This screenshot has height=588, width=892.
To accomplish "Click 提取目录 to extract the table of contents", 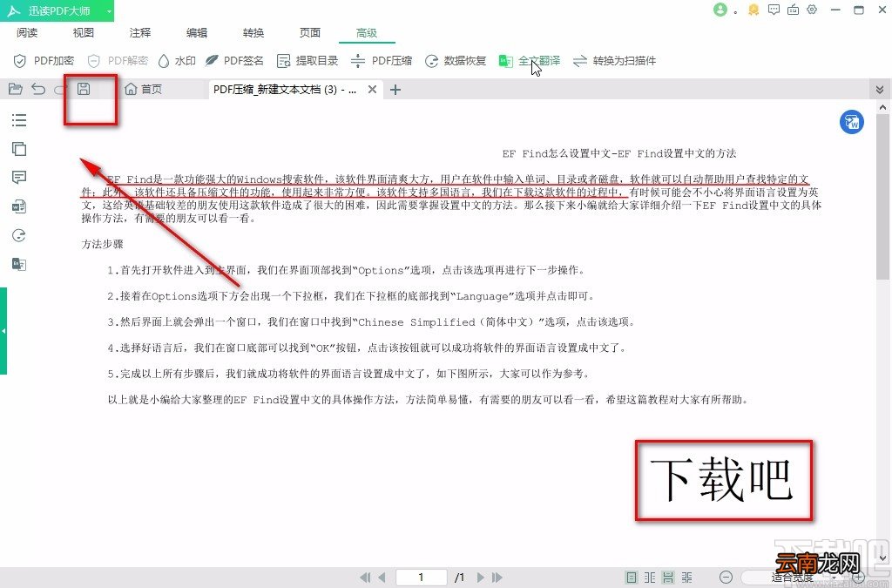I will 307,60.
